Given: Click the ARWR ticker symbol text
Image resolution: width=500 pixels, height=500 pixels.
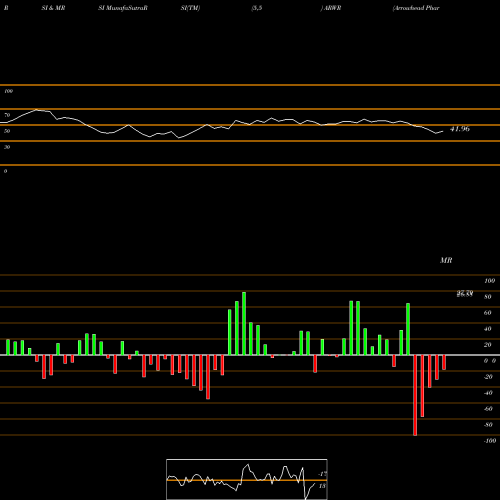Looking at the screenshot, I should (332, 8).
